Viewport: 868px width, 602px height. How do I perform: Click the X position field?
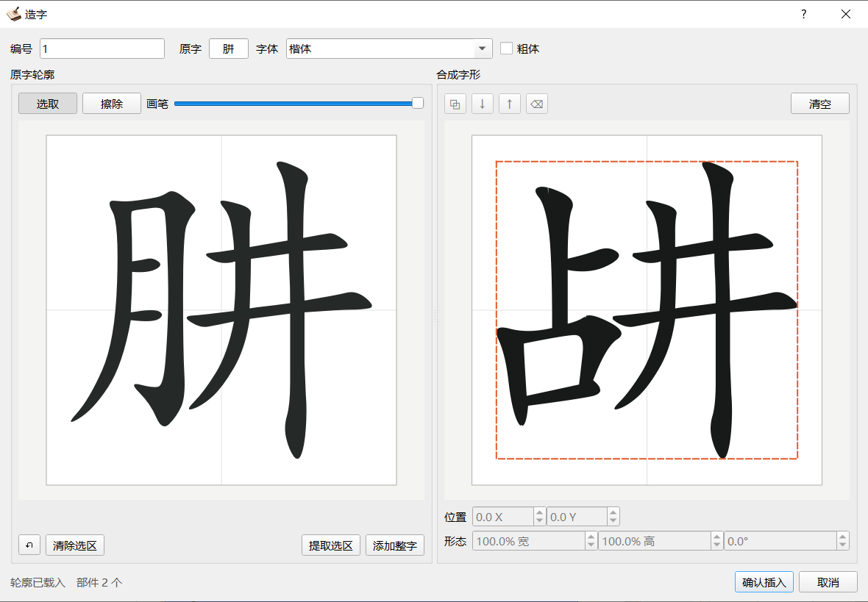502,517
